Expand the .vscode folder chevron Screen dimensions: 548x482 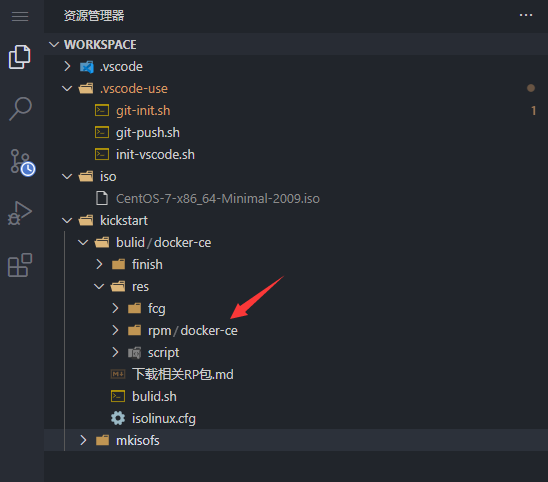67,66
